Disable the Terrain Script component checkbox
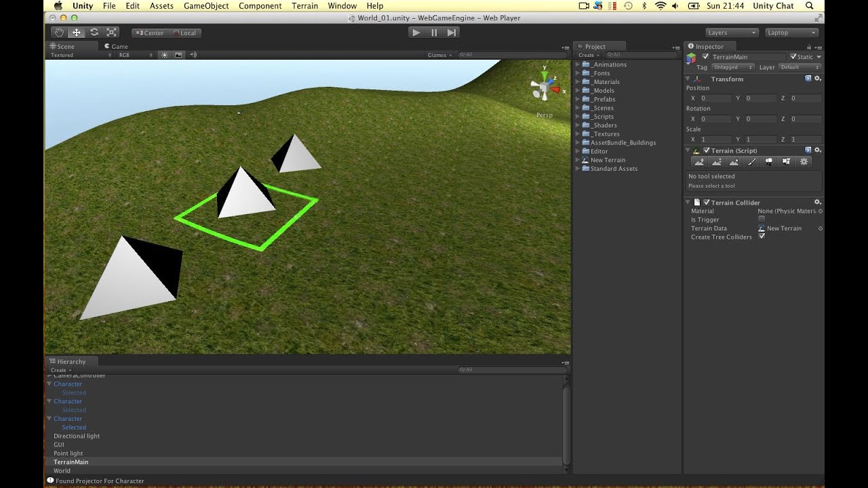The image size is (868, 488). point(707,150)
